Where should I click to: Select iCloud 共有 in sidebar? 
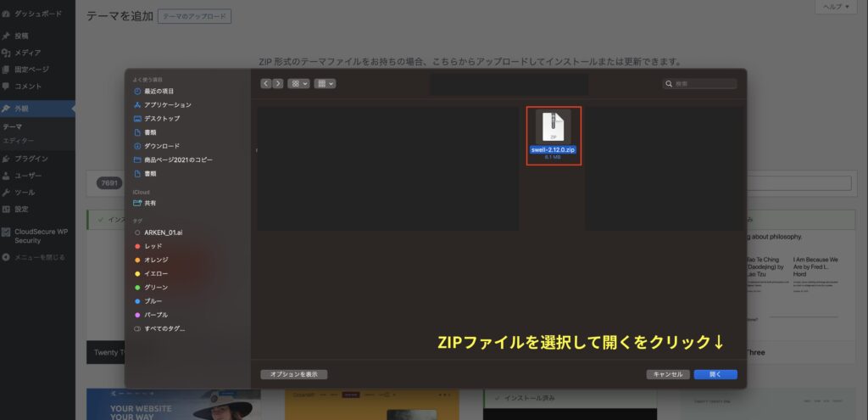150,204
